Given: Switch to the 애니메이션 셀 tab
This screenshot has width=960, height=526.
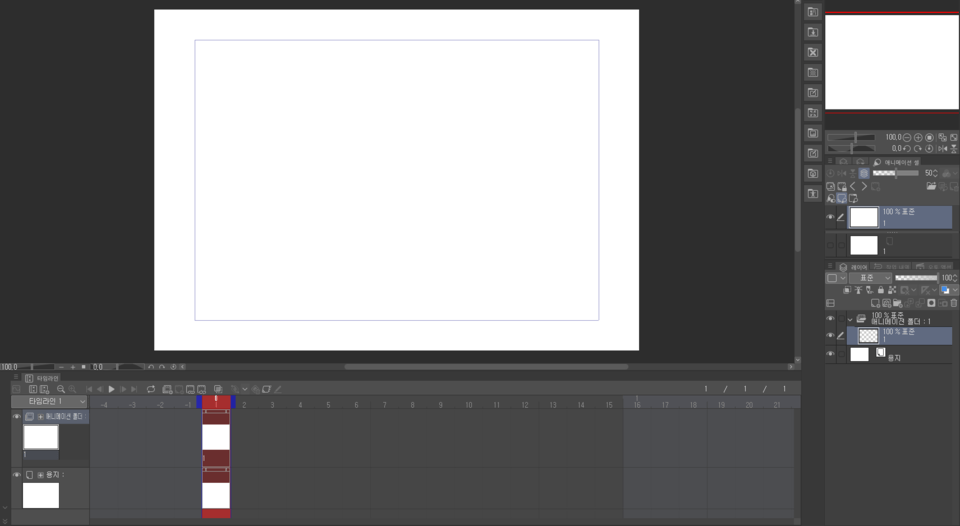Looking at the screenshot, I should (x=896, y=162).
